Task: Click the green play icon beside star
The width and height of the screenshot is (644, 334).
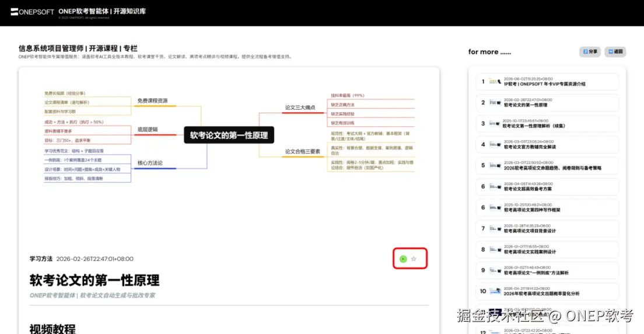Action: coord(403,259)
